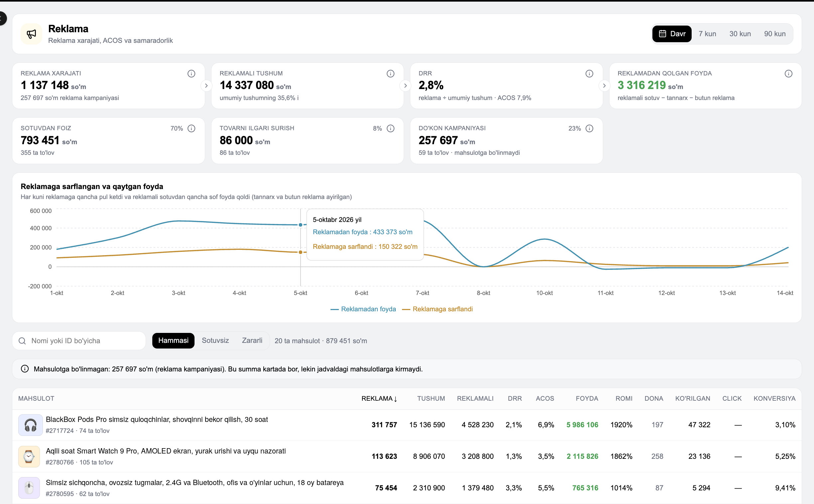Open info icon on Do'kon kampaniyasi card
Image resolution: width=814 pixels, height=504 pixels.
(589, 128)
